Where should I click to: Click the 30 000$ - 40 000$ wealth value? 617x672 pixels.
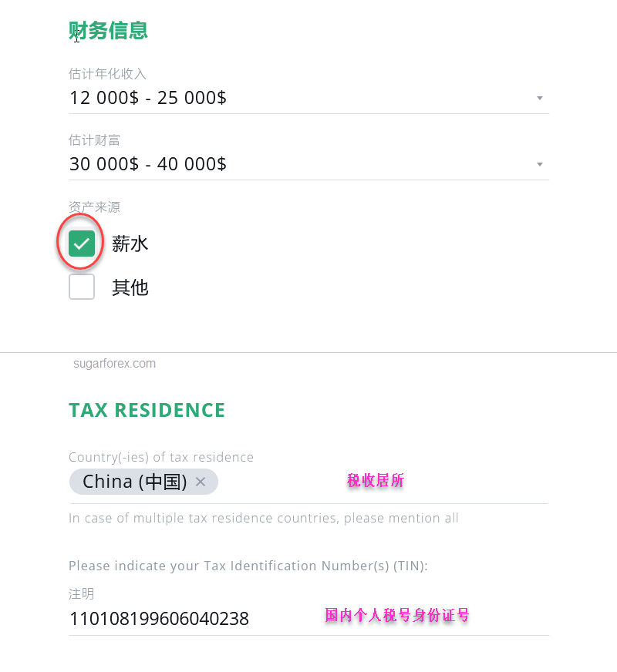148,164
